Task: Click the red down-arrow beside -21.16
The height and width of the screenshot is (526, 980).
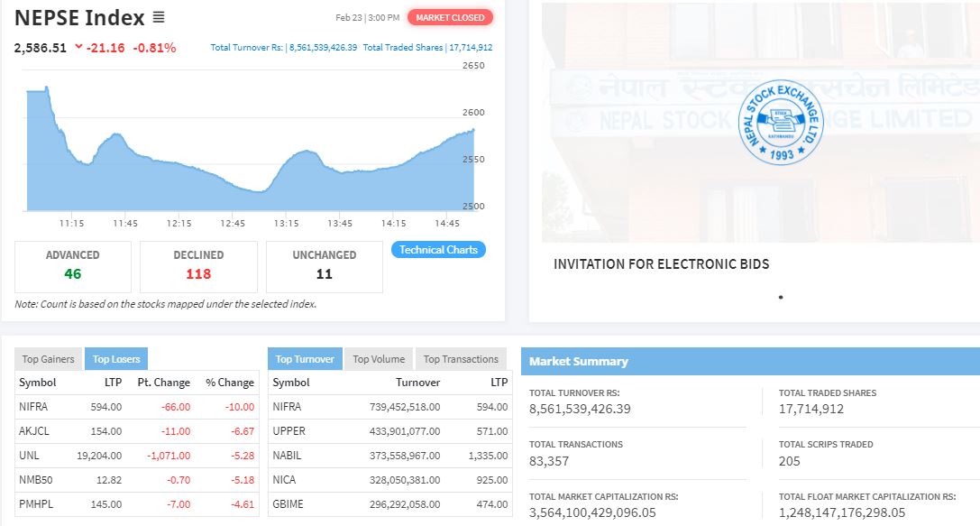Action: [x=78, y=47]
